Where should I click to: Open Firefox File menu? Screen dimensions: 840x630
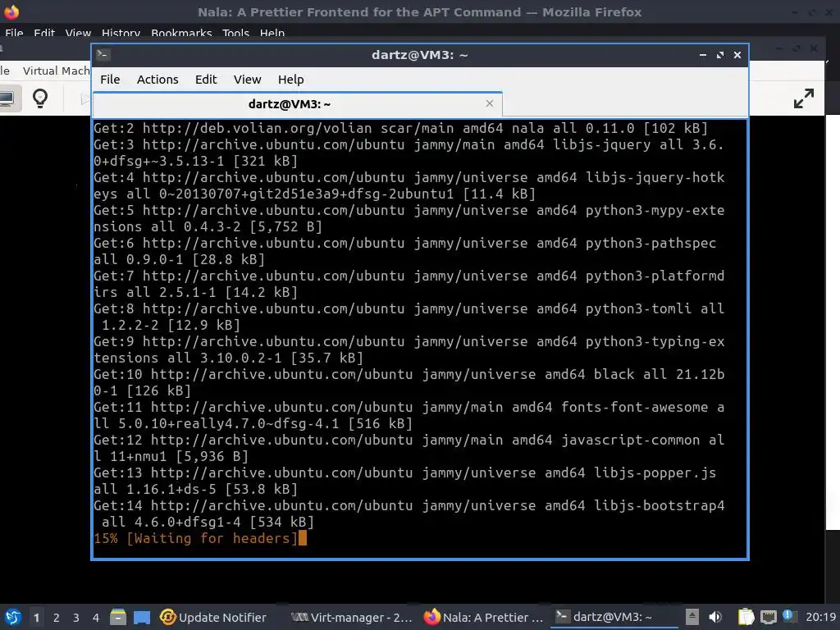point(14,33)
